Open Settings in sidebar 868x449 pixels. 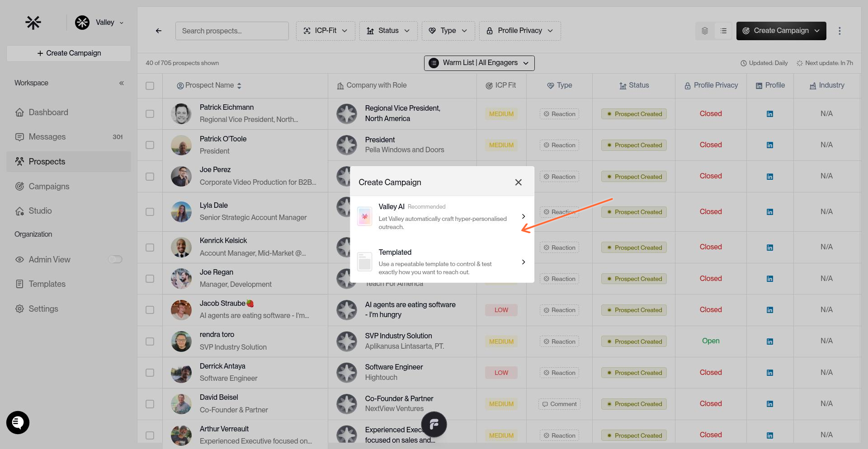pyautogui.click(x=69, y=309)
